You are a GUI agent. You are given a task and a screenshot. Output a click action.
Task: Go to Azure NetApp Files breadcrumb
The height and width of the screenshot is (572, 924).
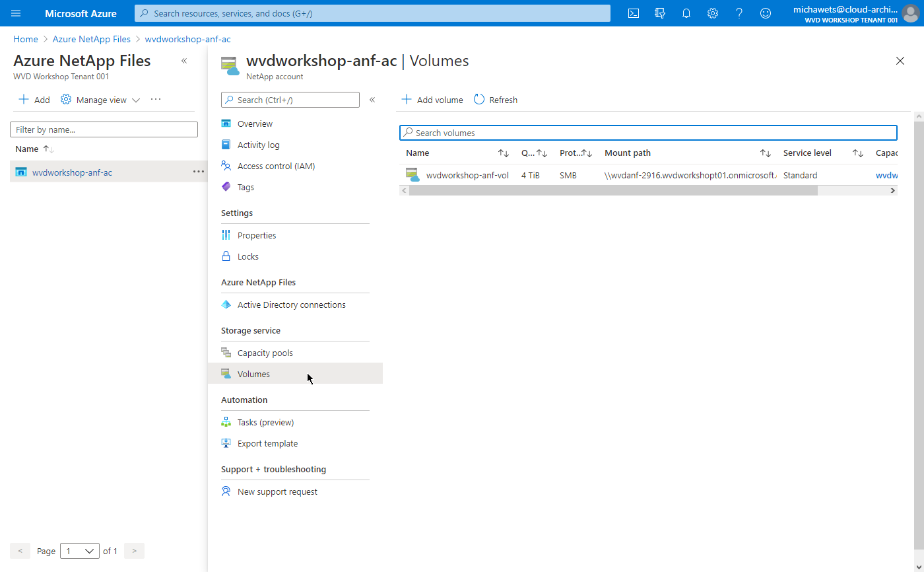(x=92, y=39)
